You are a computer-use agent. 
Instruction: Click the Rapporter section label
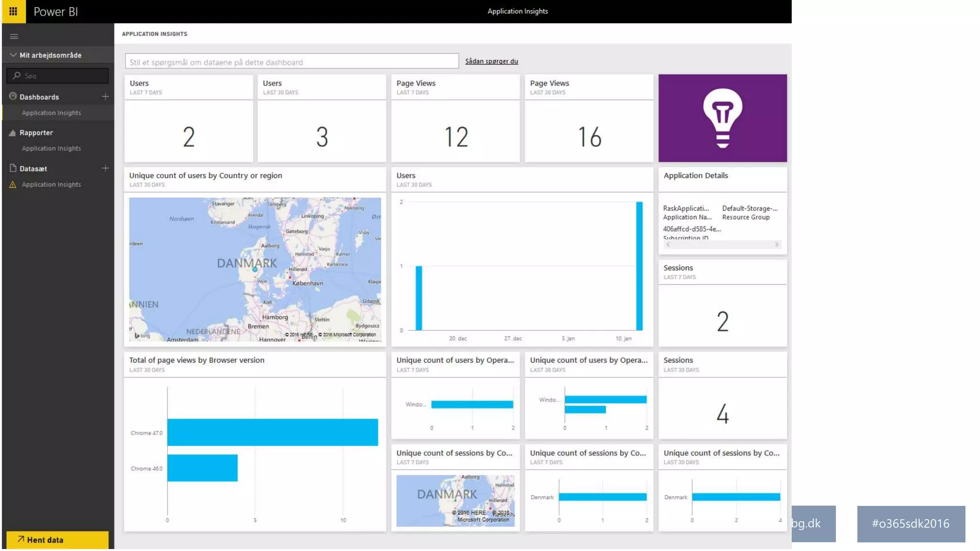point(36,133)
